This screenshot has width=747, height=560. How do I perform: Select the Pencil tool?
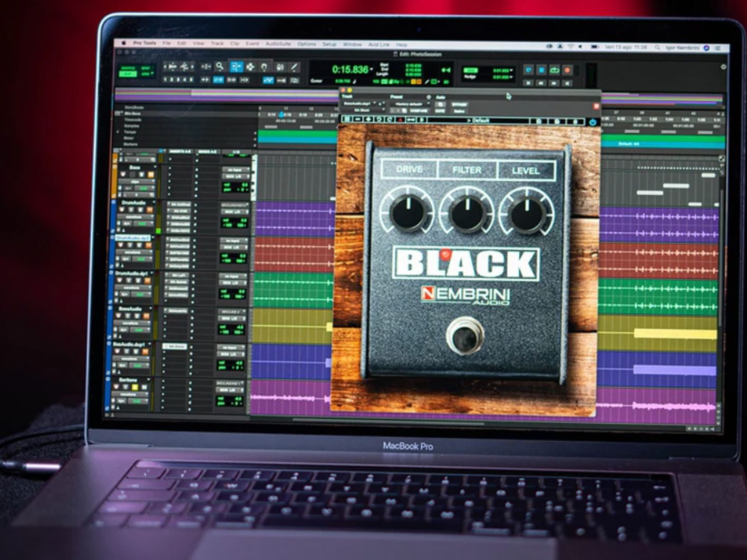[294, 67]
